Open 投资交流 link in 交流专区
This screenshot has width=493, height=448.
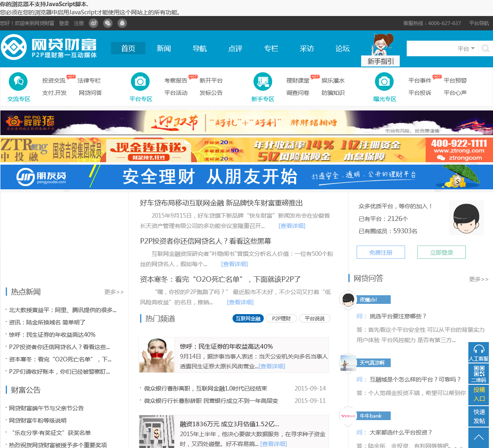pos(54,80)
